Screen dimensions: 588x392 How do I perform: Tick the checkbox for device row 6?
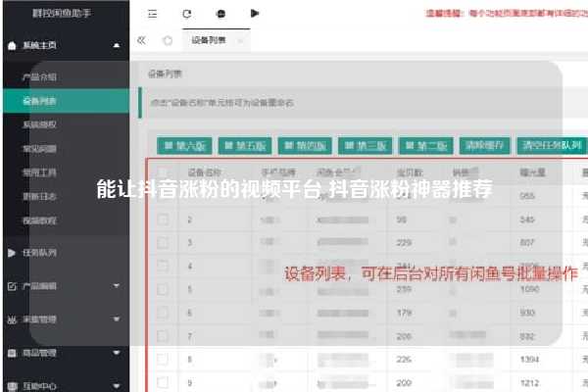point(163,313)
